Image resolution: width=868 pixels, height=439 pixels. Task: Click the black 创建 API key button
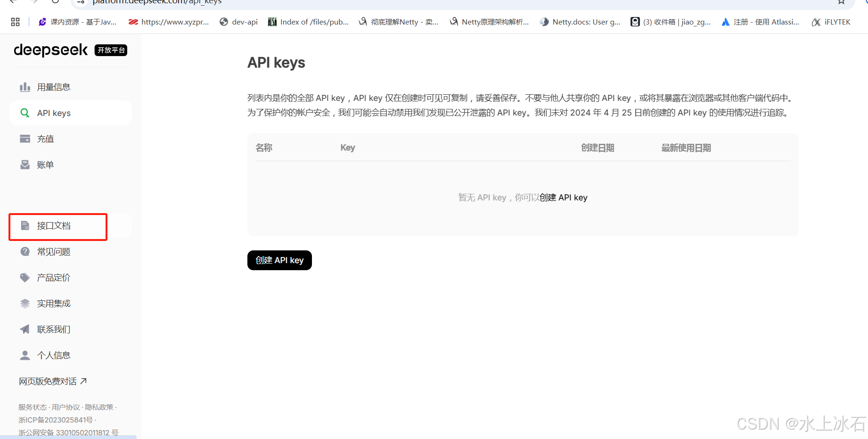coord(279,260)
